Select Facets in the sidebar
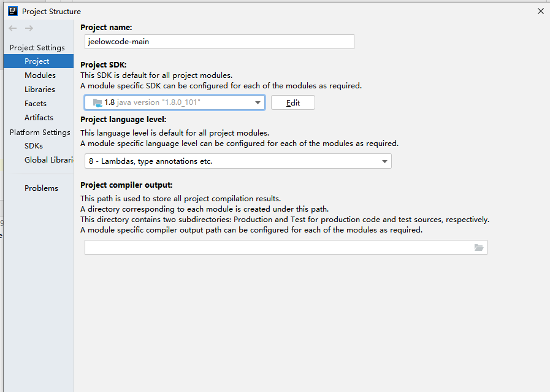The height and width of the screenshot is (392, 550). tap(36, 104)
